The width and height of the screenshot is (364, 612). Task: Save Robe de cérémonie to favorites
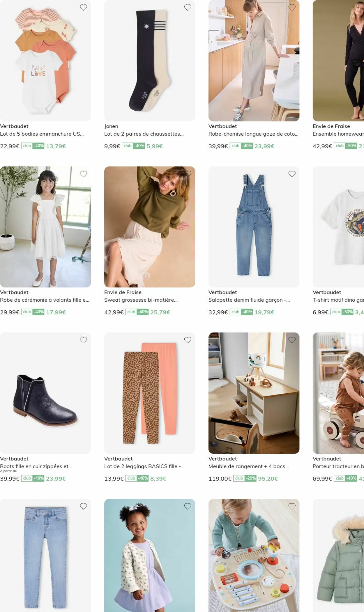point(84,174)
